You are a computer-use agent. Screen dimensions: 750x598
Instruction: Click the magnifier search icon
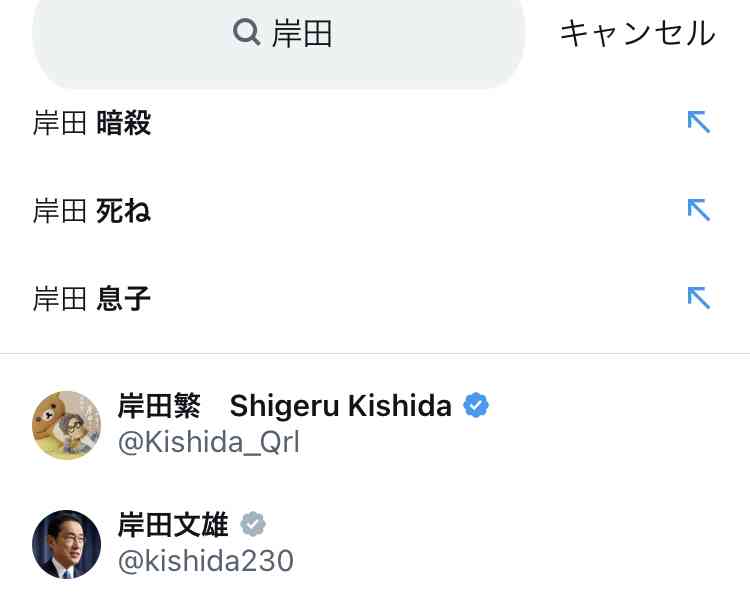[246, 33]
